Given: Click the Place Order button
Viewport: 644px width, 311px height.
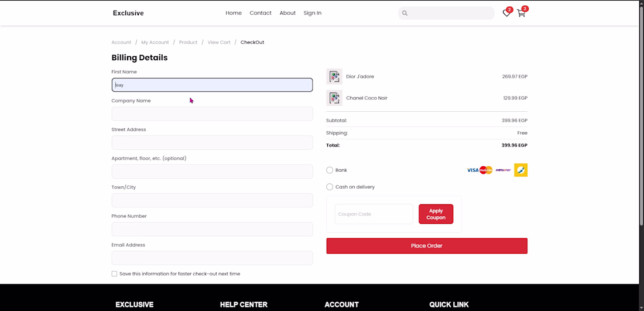Looking at the screenshot, I should [427, 245].
